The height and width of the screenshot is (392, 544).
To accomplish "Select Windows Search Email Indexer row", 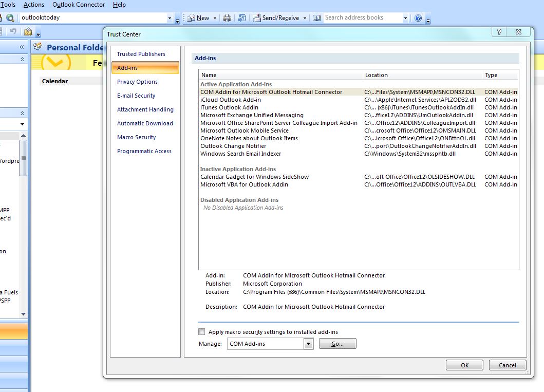I will click(359, 153).
